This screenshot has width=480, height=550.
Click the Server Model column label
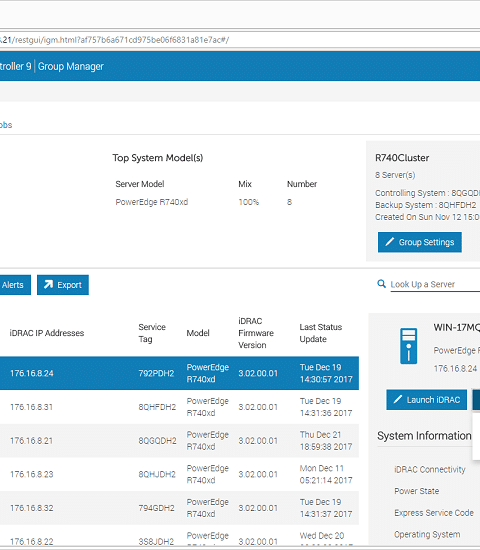[140, 184]
